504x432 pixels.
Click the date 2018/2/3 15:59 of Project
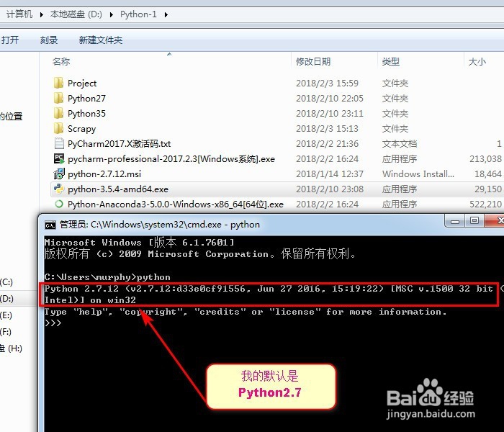point(327,84)
